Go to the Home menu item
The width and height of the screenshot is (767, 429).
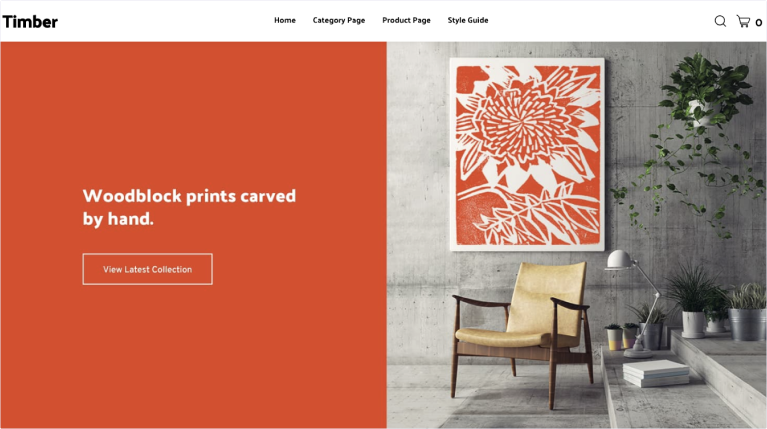pyautogui.click(x=285, y=20)
